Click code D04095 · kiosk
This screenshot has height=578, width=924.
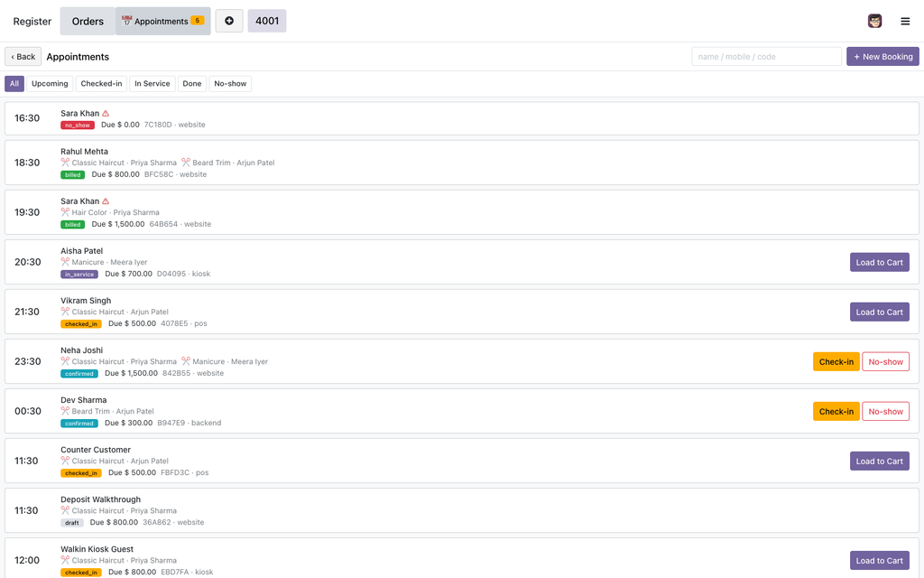(x=183, y=274)
